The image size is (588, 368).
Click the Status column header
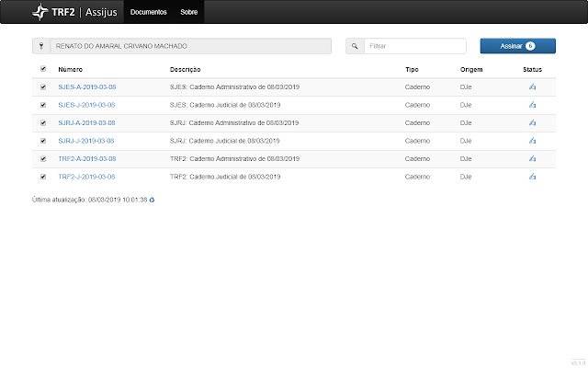point(533,70)
